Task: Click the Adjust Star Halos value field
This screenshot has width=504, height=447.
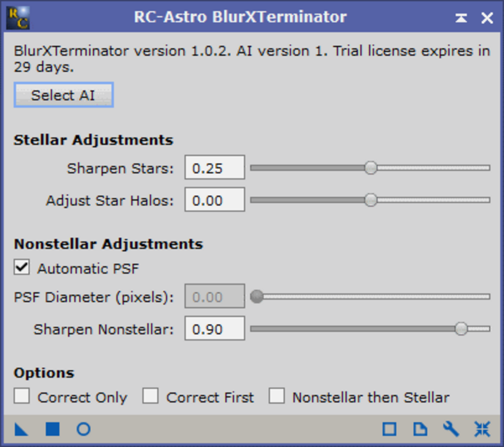Action: (214, 200)
